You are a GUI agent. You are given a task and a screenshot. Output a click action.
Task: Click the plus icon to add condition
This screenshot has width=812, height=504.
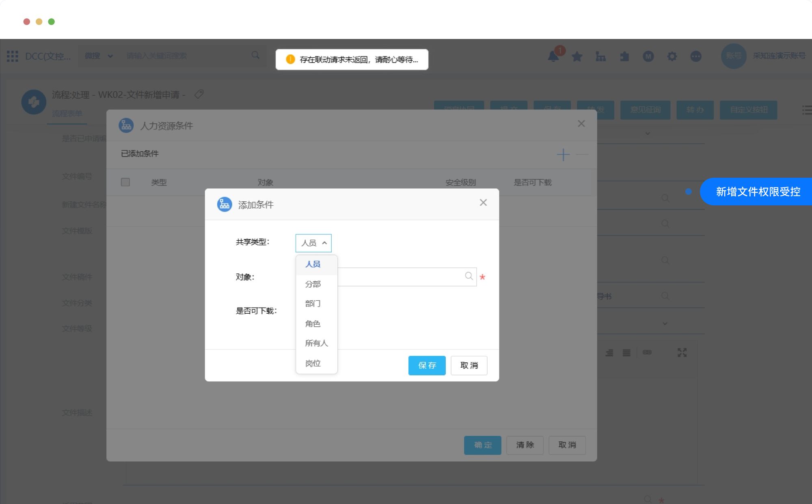(x=563, y=155)
